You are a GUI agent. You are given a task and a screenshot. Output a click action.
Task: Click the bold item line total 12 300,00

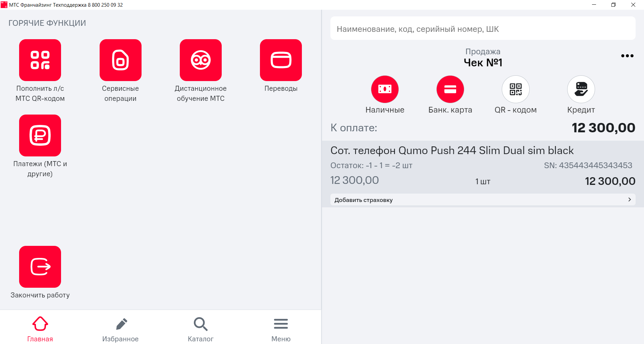point(610,181)
